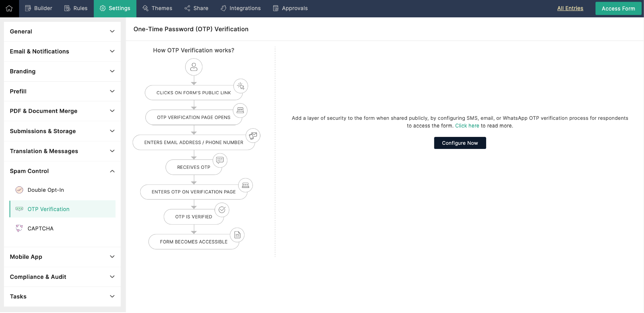Click the Double Opt-In icon in sidebar
The image size is (644, 313).
tap(19, 190)
